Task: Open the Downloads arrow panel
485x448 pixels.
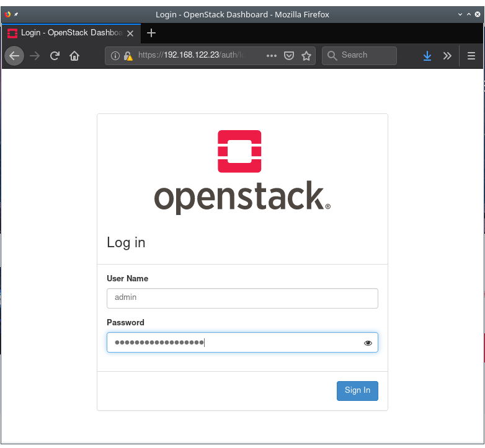Action: tap(427, 56)
